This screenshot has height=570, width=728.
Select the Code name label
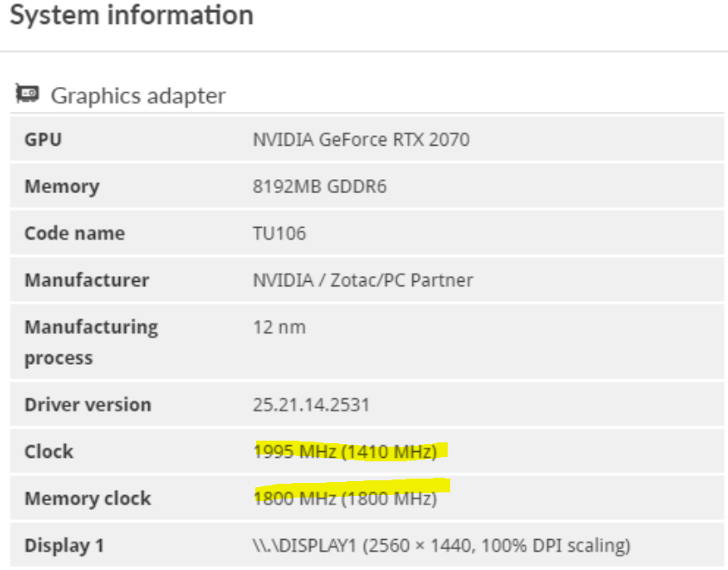click(x=74, y=233)
